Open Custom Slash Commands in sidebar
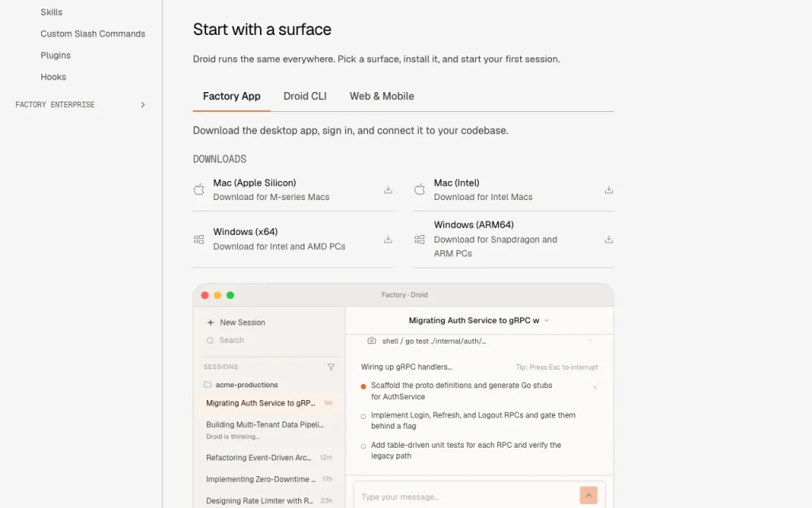Screen dimensions: 812x508 coord(93,33)
